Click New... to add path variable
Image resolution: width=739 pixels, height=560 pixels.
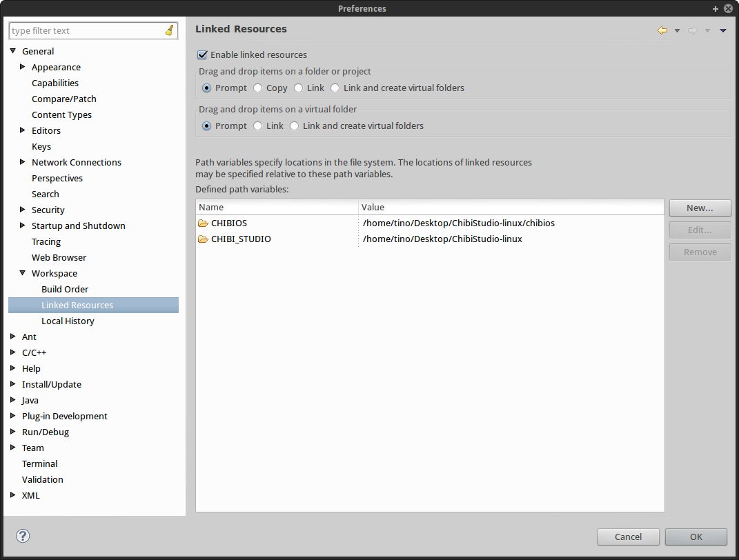[700, 208]
